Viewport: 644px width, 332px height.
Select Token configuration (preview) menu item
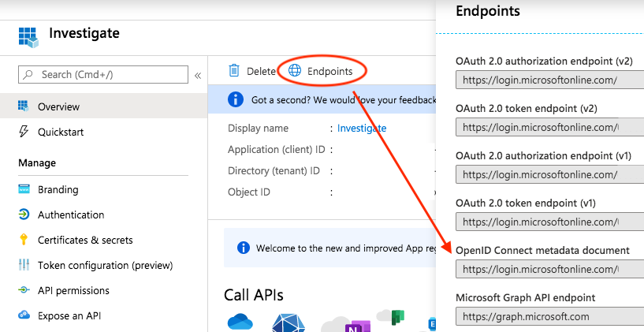pos(105,265)
